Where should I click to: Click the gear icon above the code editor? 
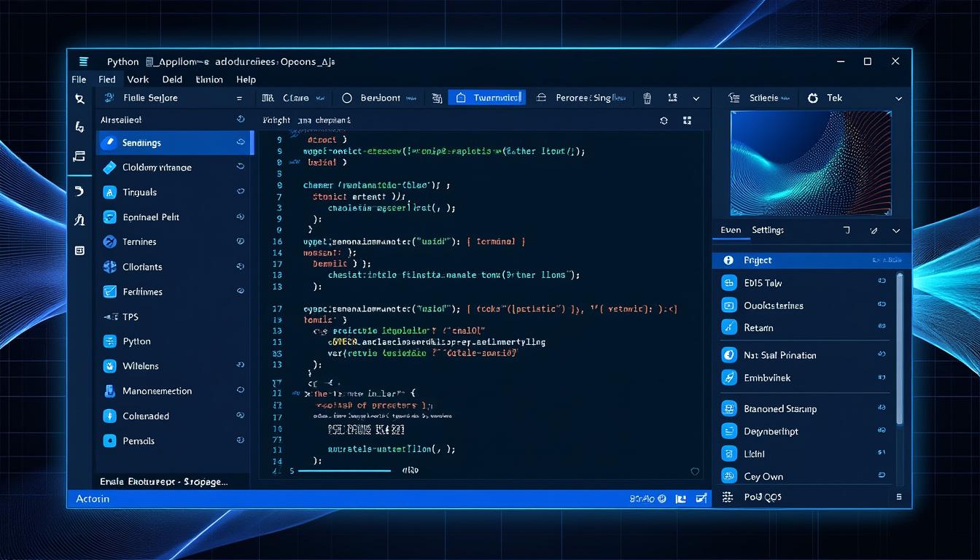[x=664, y=120]
